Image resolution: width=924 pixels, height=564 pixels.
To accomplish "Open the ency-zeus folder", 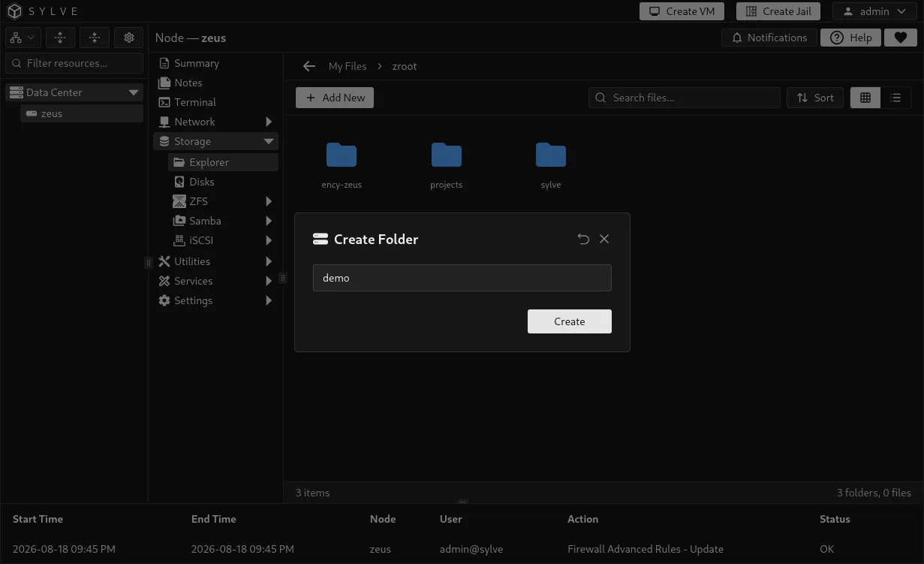I will coord(342,165).
